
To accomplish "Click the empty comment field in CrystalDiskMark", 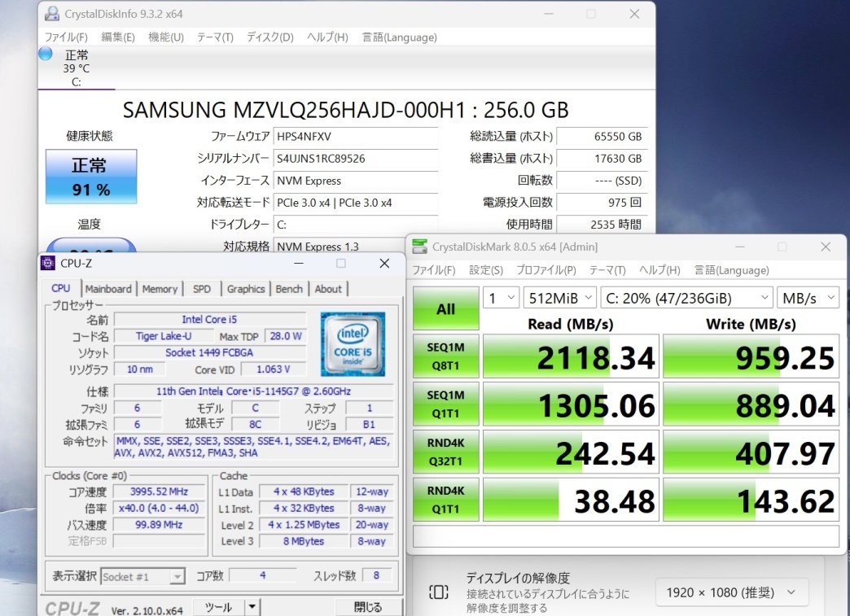I will (625, 536).
